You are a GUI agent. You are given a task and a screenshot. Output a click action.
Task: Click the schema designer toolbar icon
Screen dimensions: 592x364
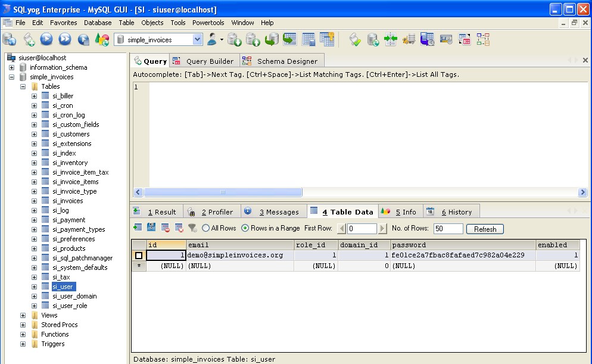click(483, 39)
